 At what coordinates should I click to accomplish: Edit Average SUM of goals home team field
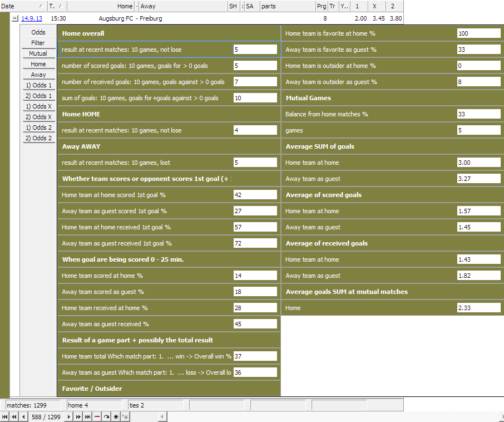coord(479,163)
